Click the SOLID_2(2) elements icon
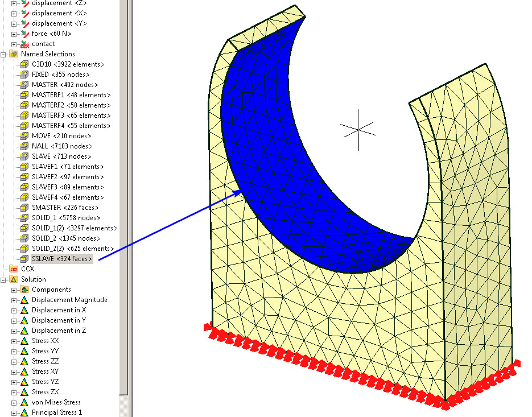This screenshot has width=532, height=417. (x=24, y=249)
